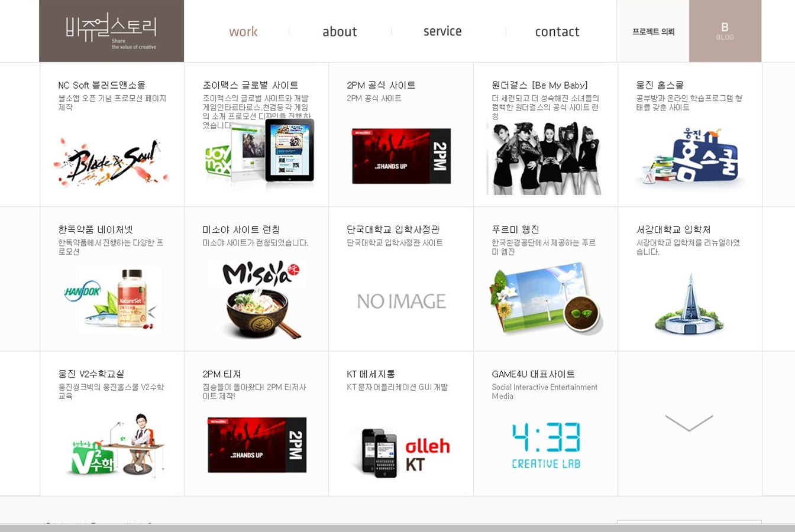Open the 4:33 Creative Lab logo
Screen dimensions: 795x532
click(546, 445)
